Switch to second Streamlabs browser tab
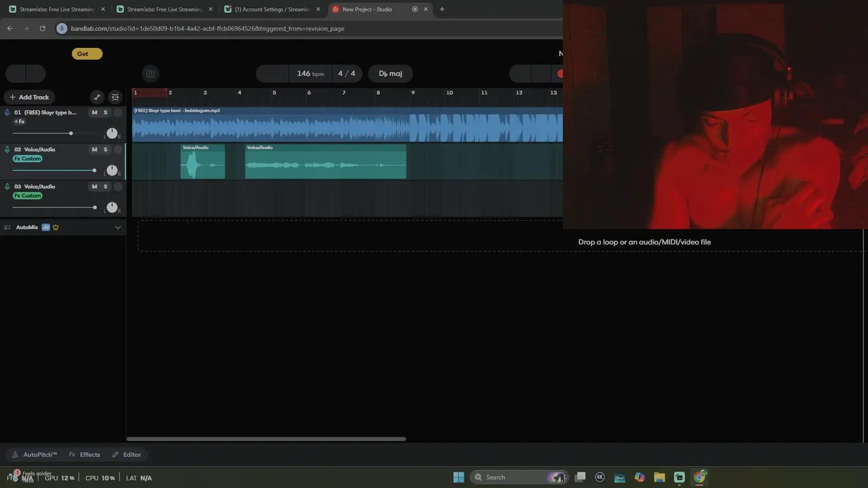 point(163,9)
